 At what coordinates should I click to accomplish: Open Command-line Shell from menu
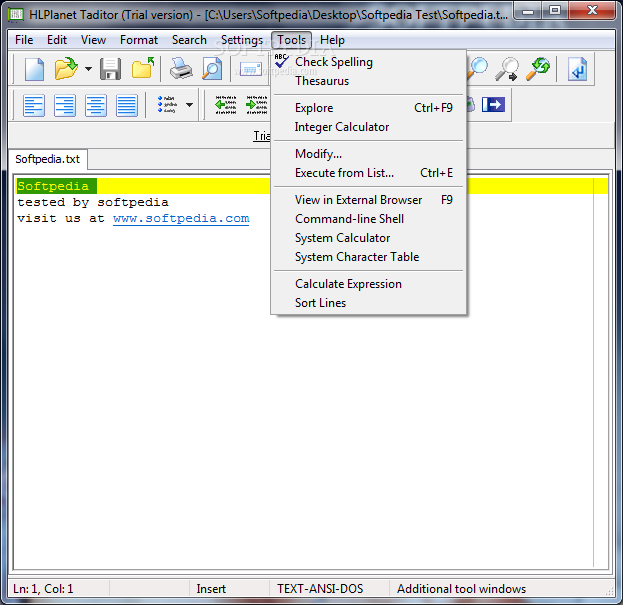tap(368, 219)
